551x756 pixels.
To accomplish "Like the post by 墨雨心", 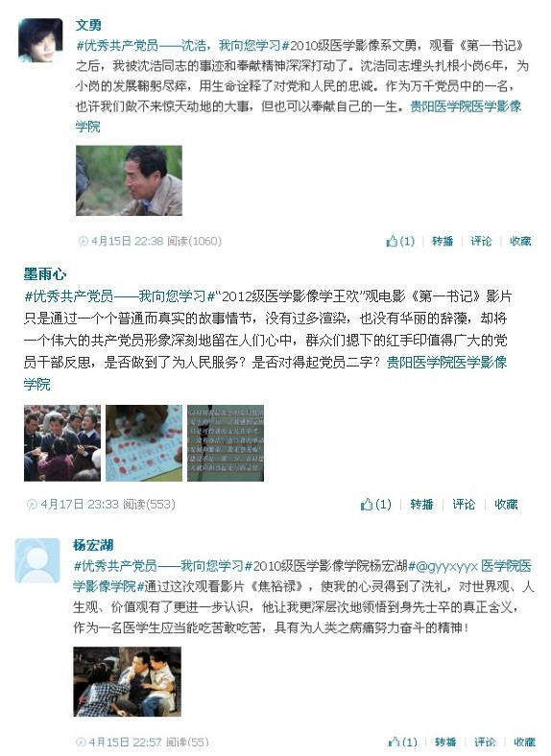I will pos(376,505).
